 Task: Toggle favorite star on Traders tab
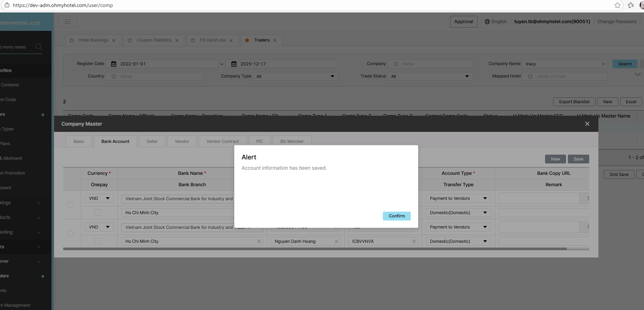[x=247, y=40]
